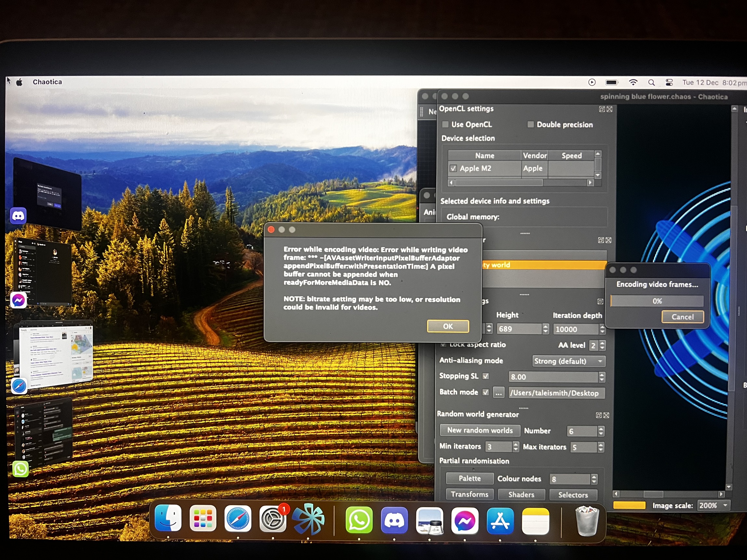Open Discord from the Dock
This screenshot has height=560, width=747.
tap(394, 520)
